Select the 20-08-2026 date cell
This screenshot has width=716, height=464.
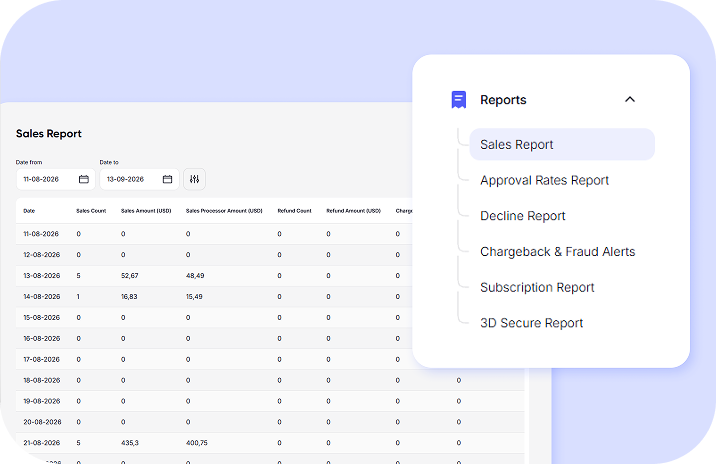click(42, 422)
